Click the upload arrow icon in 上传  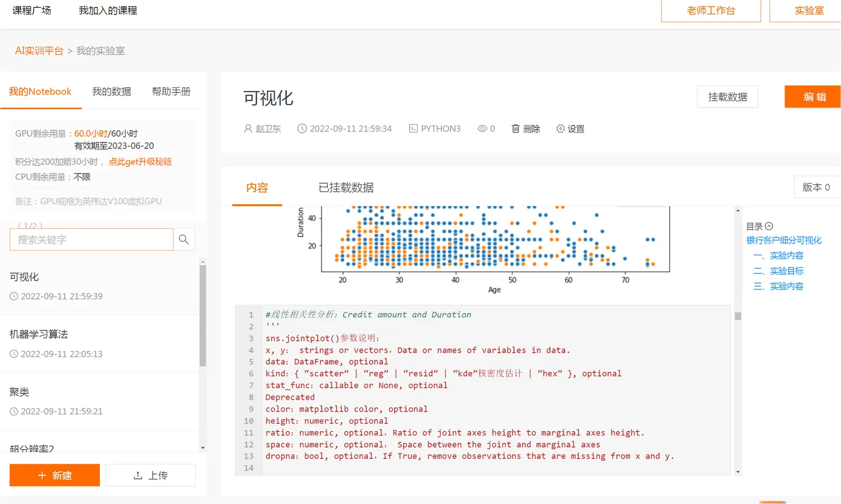pyautogui.click(x=138, y=475)
